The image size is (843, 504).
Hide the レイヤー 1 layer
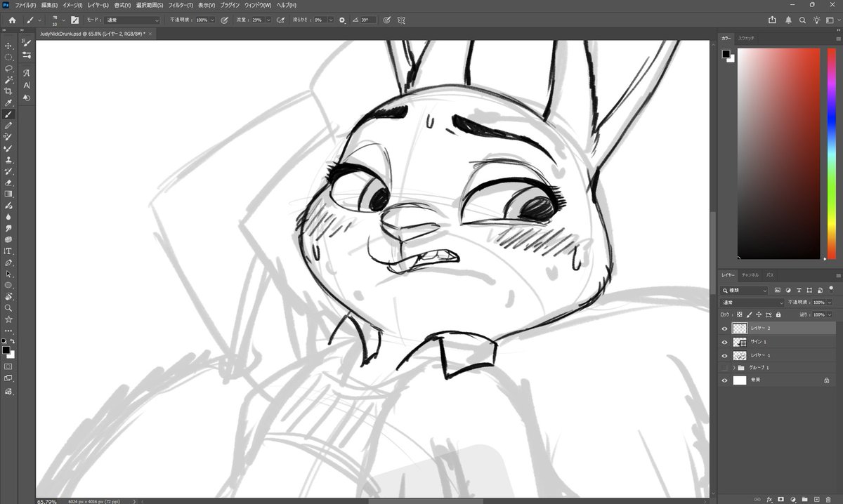(x=724, y=355)
